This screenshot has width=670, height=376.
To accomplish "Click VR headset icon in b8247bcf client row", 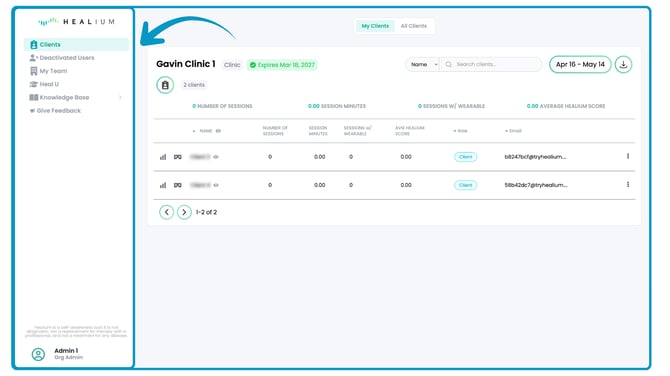I will coord(178,157).
